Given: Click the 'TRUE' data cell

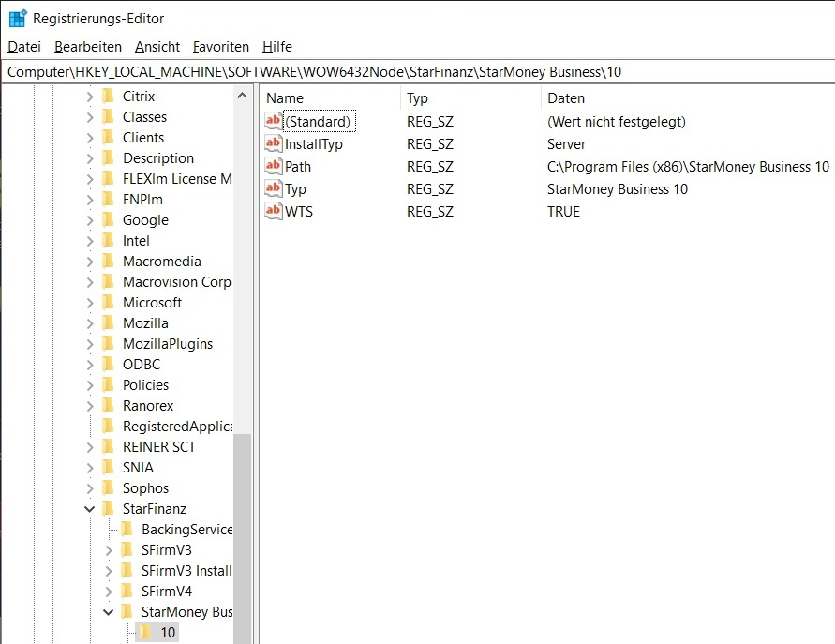Looking at the screenshot, I should [x=563, y=212].
